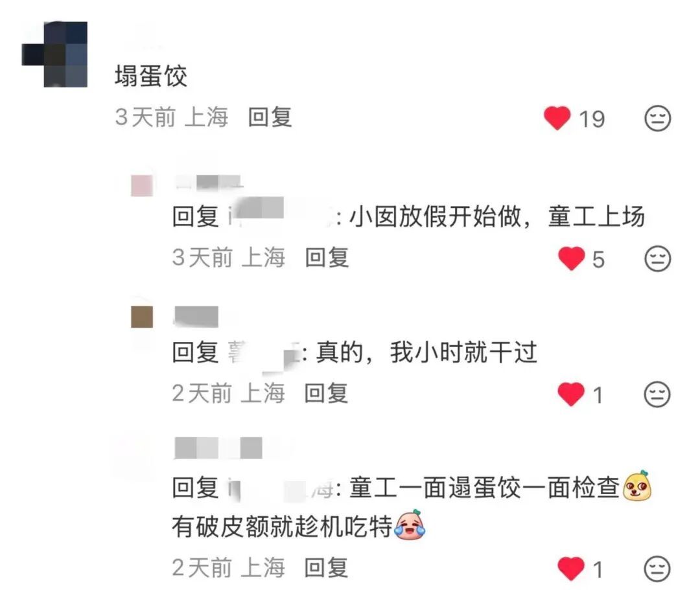Select the 塌蛋饺 comment text
Viewport: 700px width, 590px height.
click(151, 75)
